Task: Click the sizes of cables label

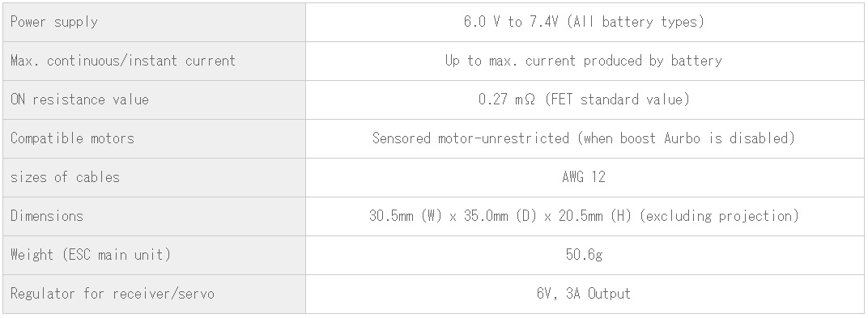Action: tap(65, 177)
